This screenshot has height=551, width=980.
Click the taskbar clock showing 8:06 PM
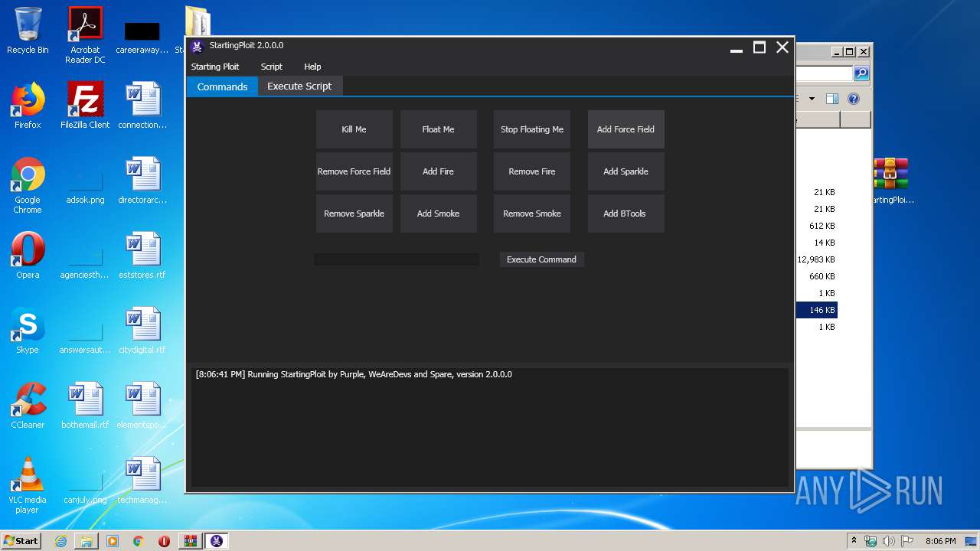point(940,541)
